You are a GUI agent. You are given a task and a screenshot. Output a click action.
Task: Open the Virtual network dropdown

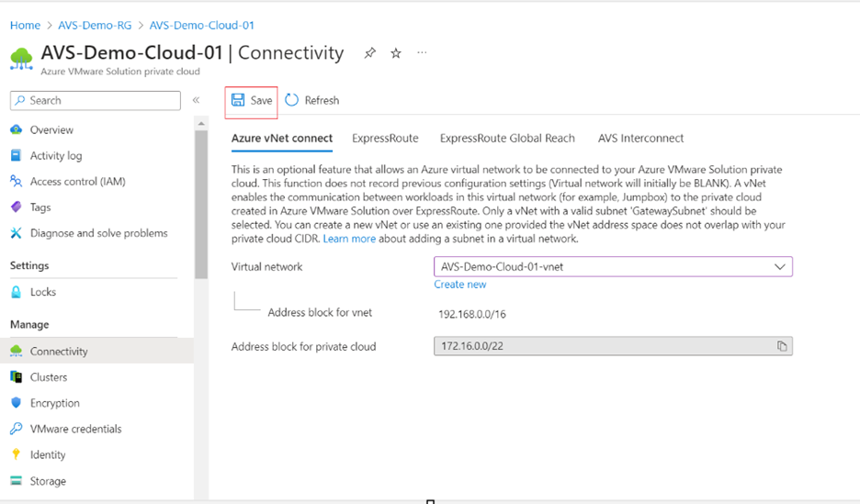613,267
